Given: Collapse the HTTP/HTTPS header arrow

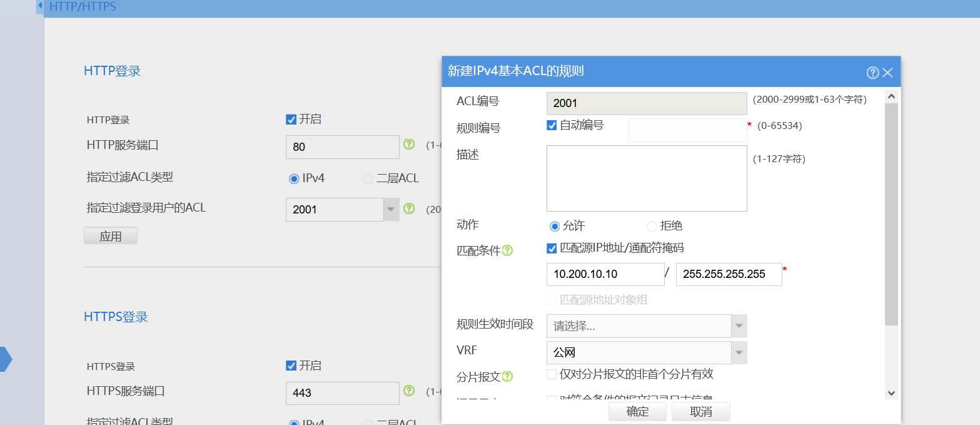Looking at the screenshot, I should click(x=40, y=6).
